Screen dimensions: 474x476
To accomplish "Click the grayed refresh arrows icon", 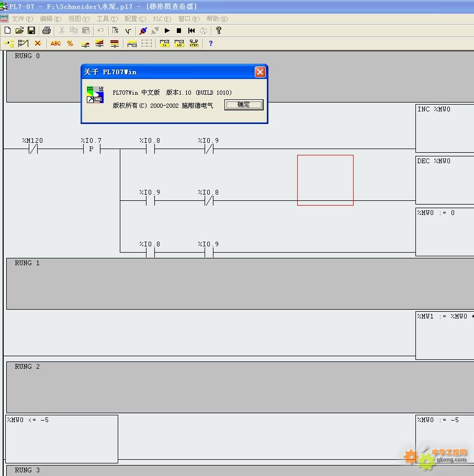I will click(x=204, y=30).
